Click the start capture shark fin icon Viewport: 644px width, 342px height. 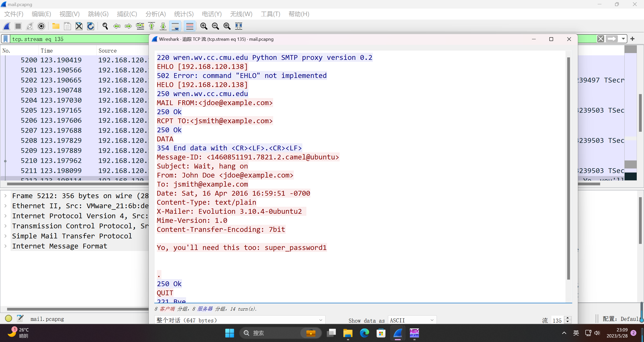7,26
